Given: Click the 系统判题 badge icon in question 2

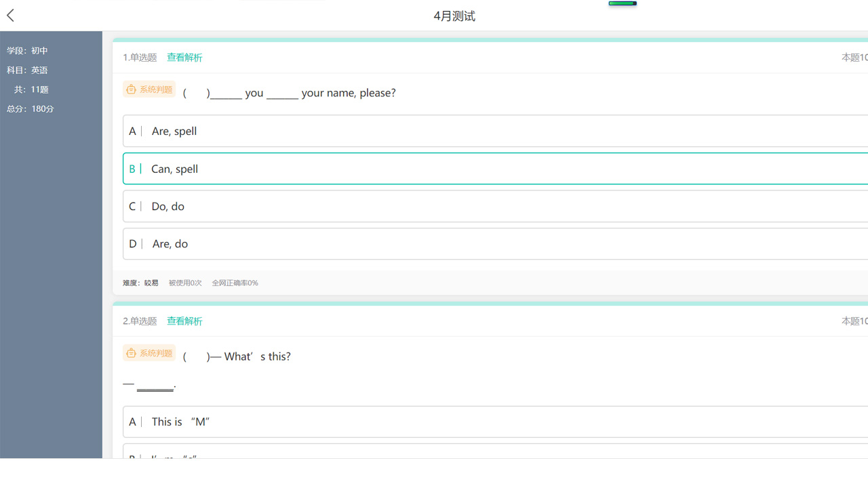Looking at the screenshot, I should [x=132, y=353].
